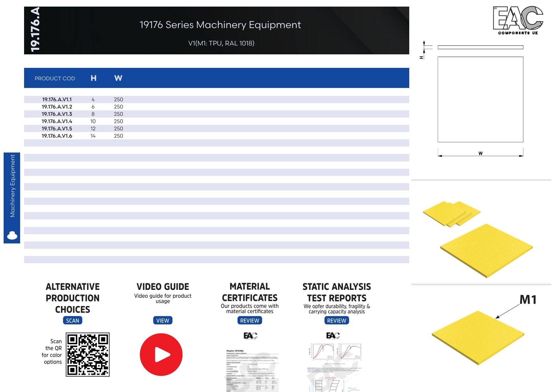Select product code 19.176.A.V1.6
The image size is (555, 392).
57,136
